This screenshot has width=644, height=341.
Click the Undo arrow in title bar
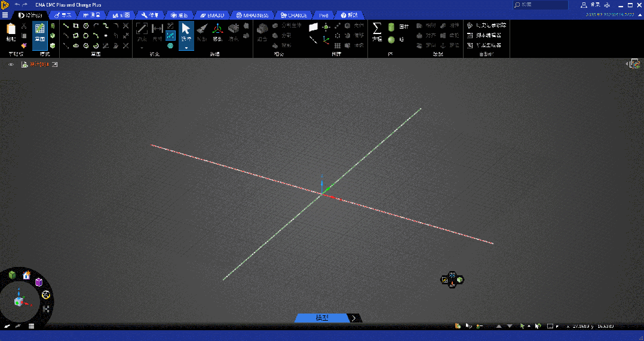coord(17,5)
